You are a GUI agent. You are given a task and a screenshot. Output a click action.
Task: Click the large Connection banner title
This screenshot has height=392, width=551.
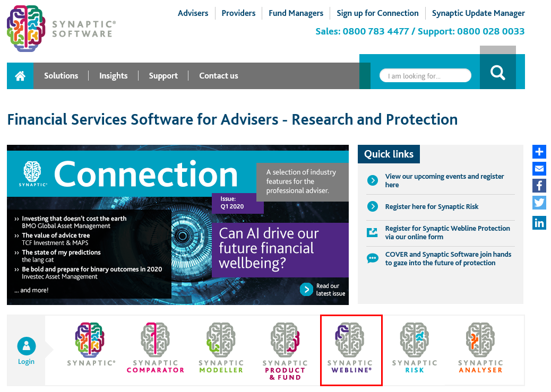pos(146,174)
